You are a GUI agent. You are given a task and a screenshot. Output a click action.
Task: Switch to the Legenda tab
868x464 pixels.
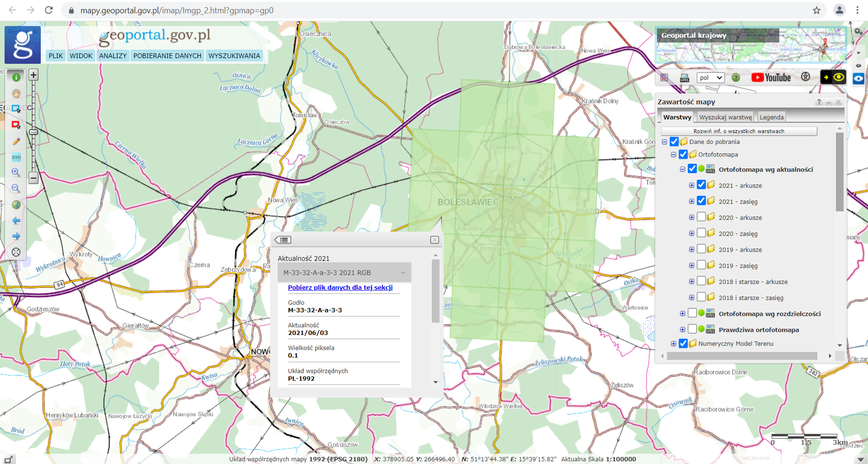tap(771, 117)
